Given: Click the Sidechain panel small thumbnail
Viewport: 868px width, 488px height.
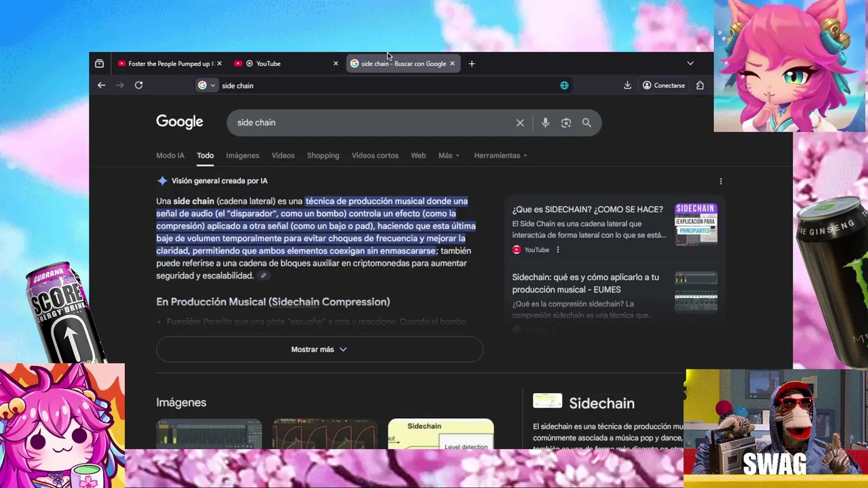Looking at the screenshot, I should (x=547, y=401).
